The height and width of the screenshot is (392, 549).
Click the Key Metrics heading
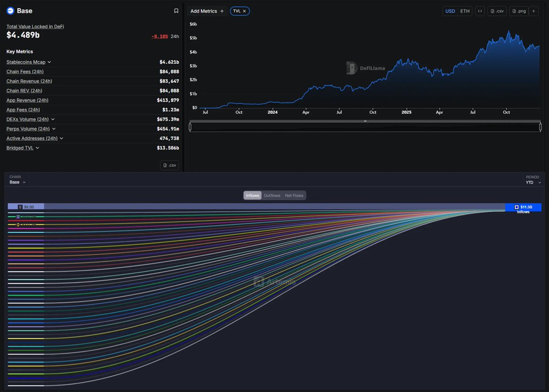click(x=20, y=52)
